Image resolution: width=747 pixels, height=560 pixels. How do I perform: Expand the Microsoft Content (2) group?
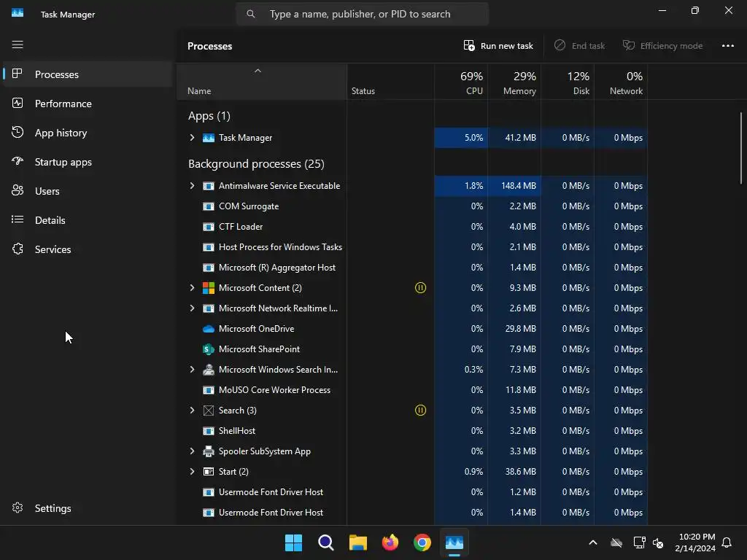[x=192, y=287]
